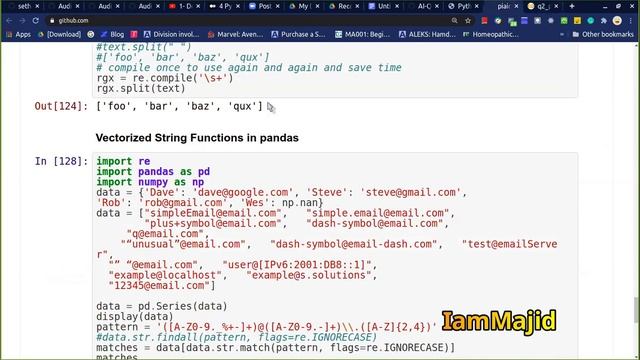The width and height of the screenshot is (640, 360).
Task: Open the 'Homeopathic...' bookmark
Action: [491, 35]
